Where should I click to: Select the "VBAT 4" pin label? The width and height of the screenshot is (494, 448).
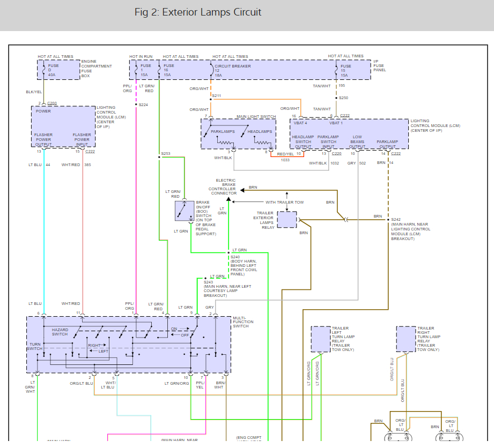point(300,123)
